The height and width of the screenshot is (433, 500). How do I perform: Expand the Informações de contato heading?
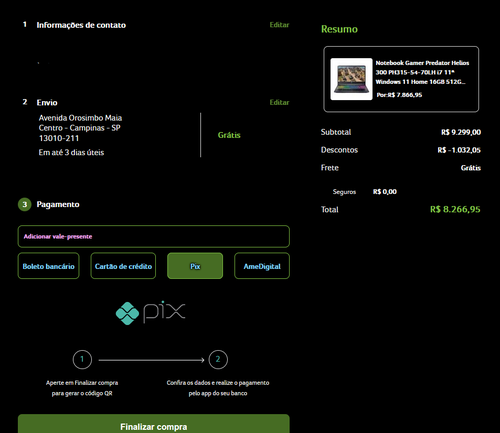click(81, 25)
